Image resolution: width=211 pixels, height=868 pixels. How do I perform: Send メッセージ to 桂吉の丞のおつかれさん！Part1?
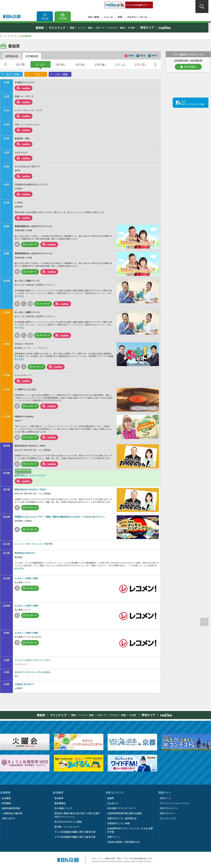coord(30,464)
